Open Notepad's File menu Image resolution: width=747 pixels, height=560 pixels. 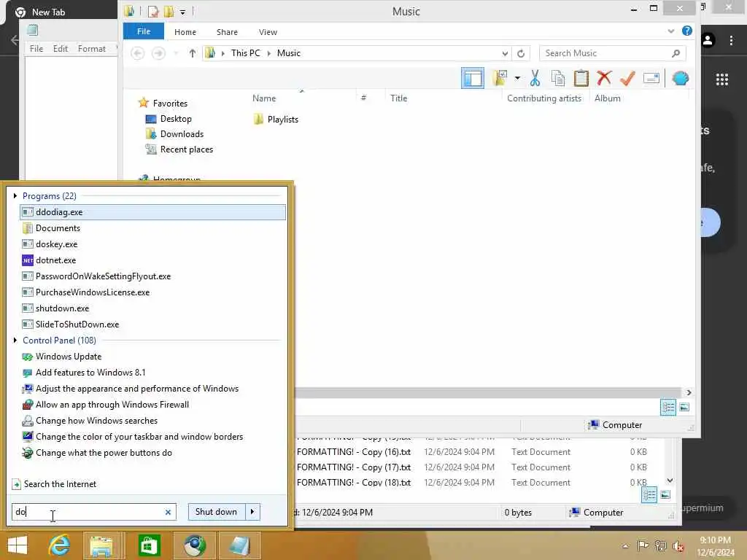(x=36, y=49)
